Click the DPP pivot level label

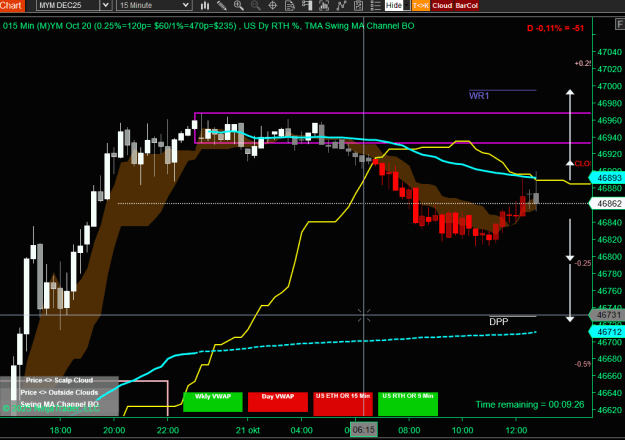tap(499, 322)
